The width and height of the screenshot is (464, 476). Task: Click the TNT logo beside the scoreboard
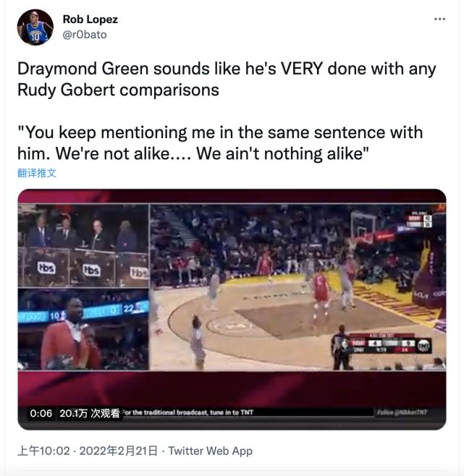424,346
